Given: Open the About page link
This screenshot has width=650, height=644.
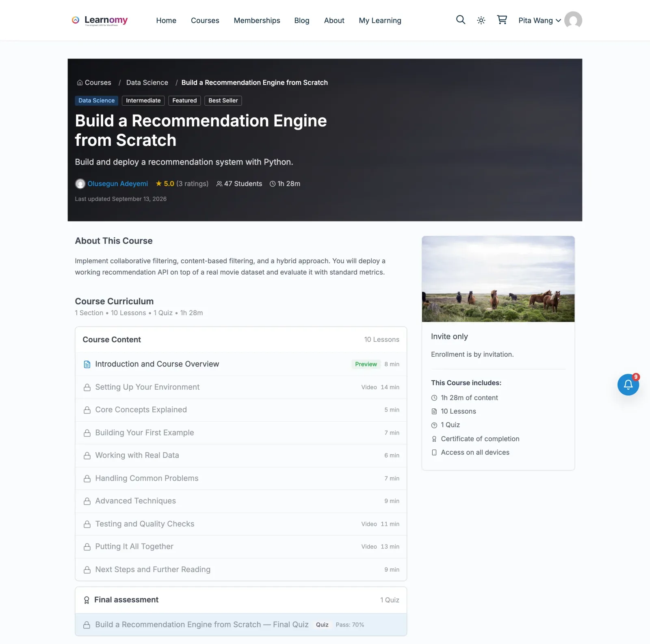Looking at the screenshot, I should (x=334, y=20).
